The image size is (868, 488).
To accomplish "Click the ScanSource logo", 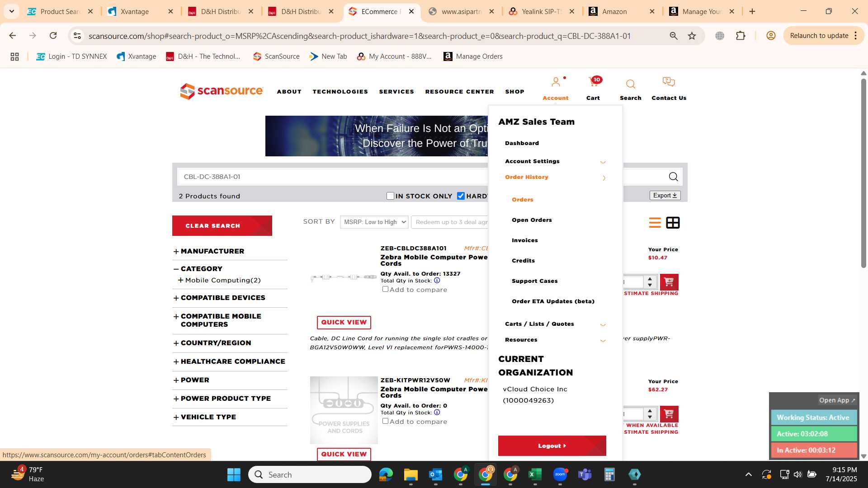I will (x=222, y=91).
